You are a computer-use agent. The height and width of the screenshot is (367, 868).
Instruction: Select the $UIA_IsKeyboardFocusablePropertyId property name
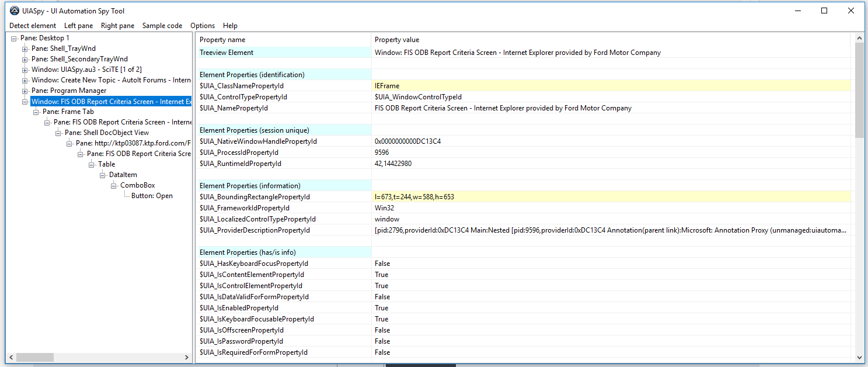pyautogui.click(x=257, y=319)
